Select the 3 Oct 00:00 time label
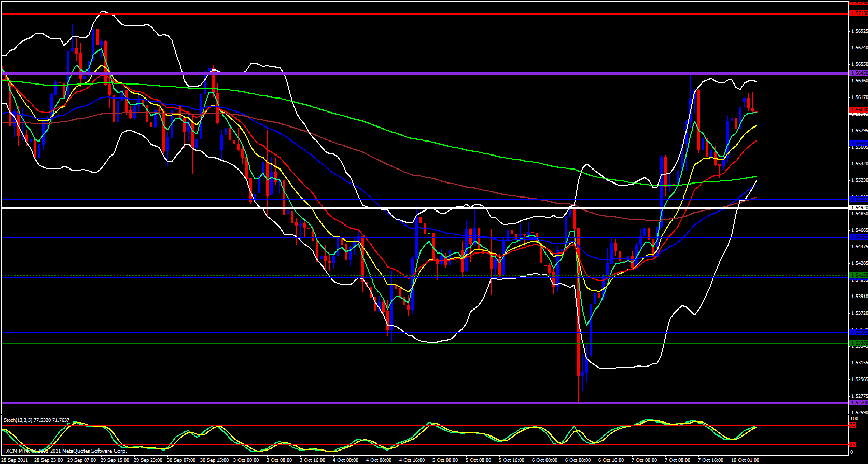The width and height of the screenshot is (868, 464). tap(247, 460)
